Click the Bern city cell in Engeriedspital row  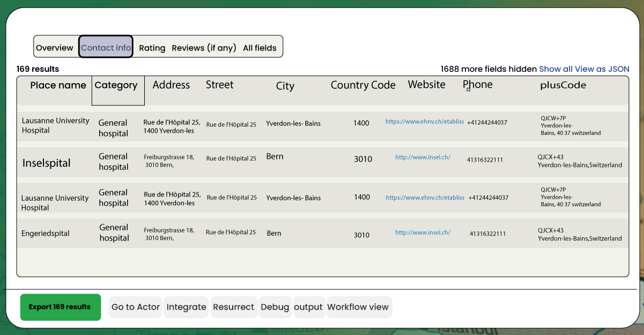[274, 234]
